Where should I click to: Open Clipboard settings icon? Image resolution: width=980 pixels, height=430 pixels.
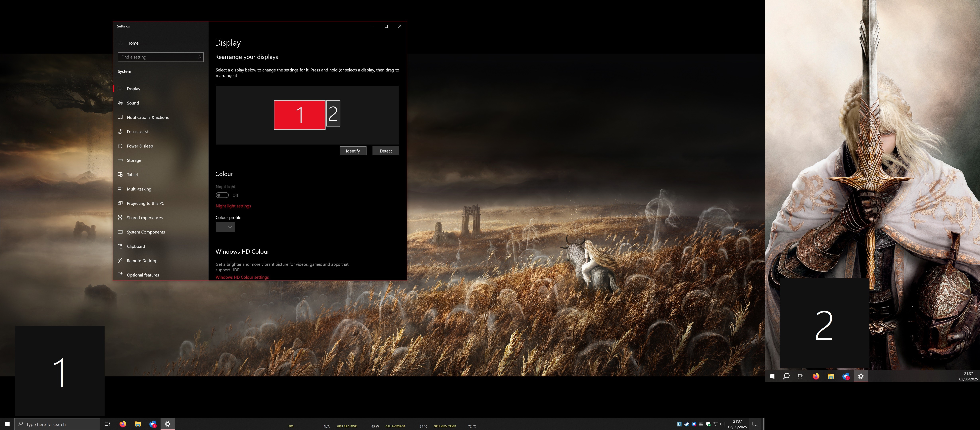(120, 246)
